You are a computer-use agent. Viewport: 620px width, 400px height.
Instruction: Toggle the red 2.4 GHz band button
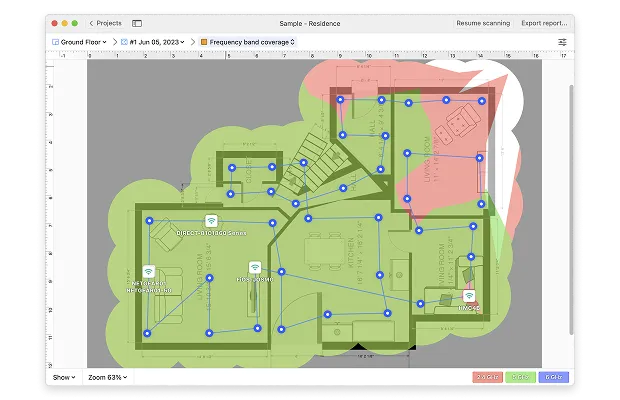point(487,377)
